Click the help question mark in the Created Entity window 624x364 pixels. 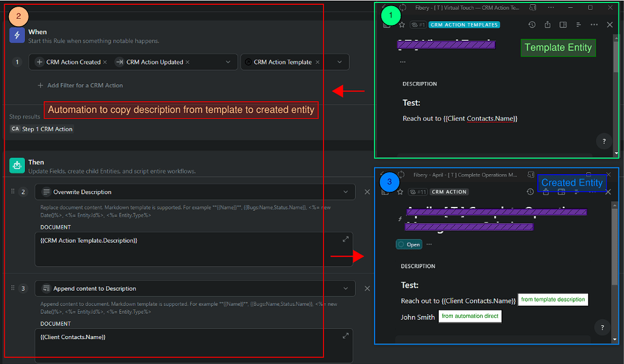click(x=602, y=327)
